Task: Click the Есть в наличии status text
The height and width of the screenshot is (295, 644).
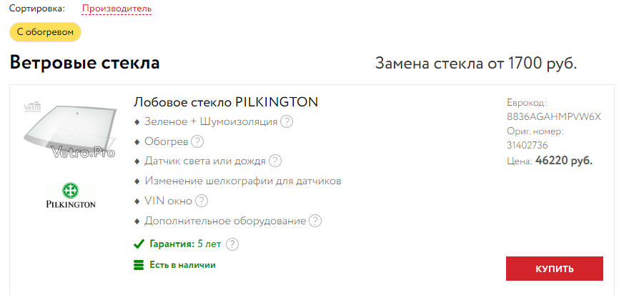Action: point(182,265)
